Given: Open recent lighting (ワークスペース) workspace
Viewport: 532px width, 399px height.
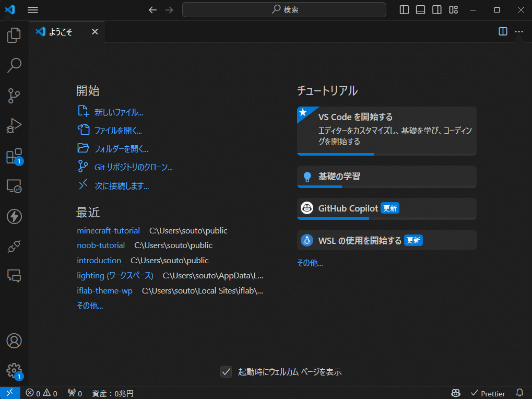Looking at the screenshot, I should [x=115, y=276].
